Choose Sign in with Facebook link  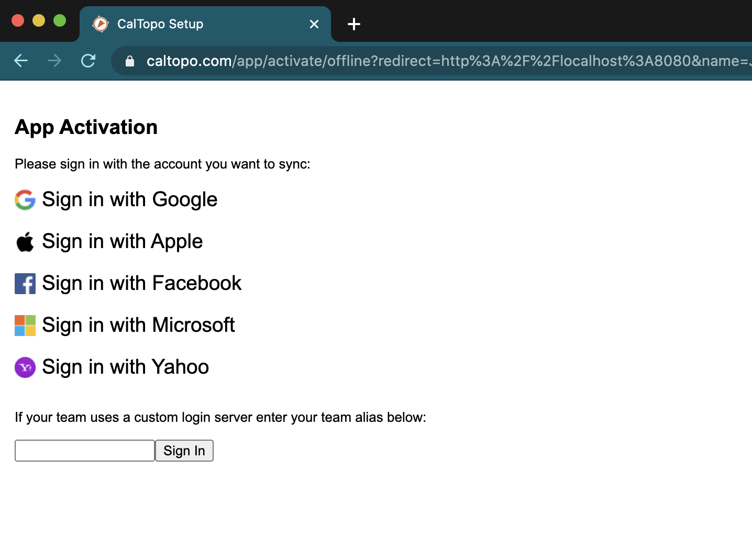coord(141,284)
